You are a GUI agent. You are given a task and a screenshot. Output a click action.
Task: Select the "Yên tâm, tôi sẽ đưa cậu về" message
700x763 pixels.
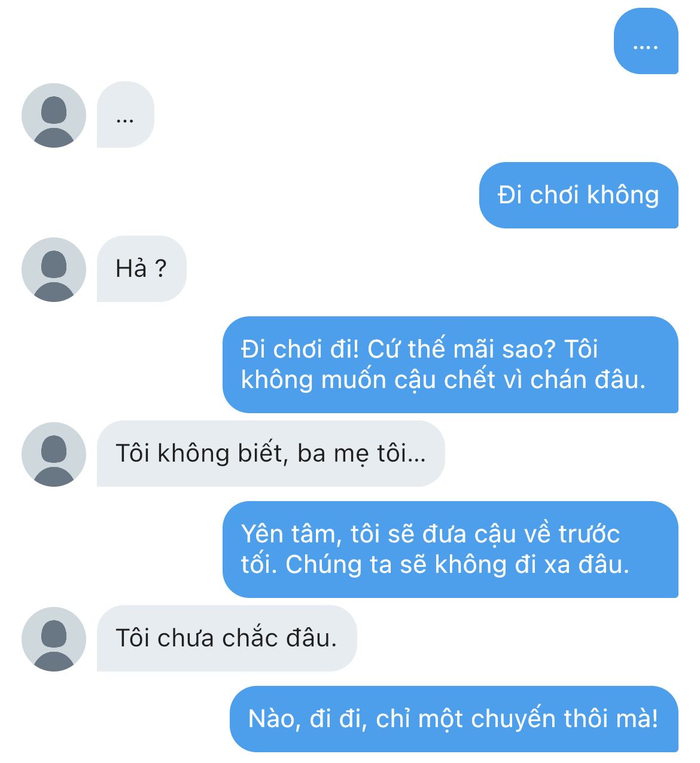[451, 549]
